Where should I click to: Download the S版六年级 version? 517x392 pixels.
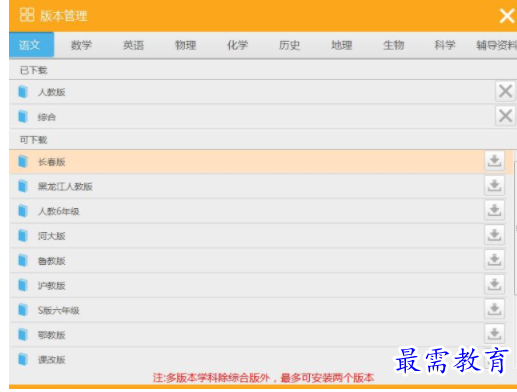tap(494, 309)
